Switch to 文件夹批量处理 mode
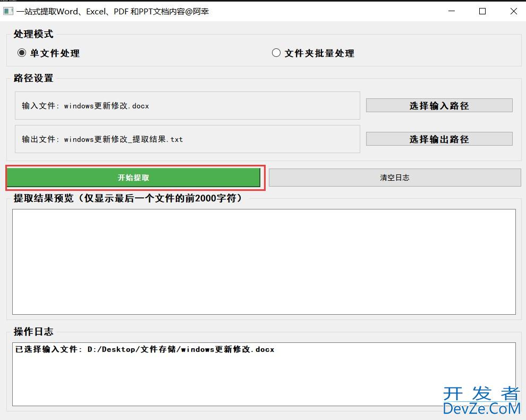Image resolution: width=526 pixels, height=420 pixels. tap(276, 53)
